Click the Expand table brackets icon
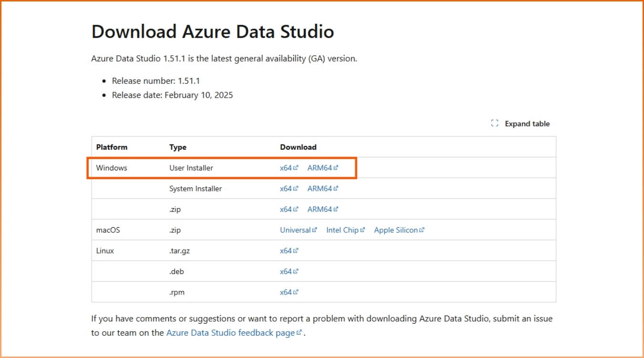644x358 pixels. [495, 123]
